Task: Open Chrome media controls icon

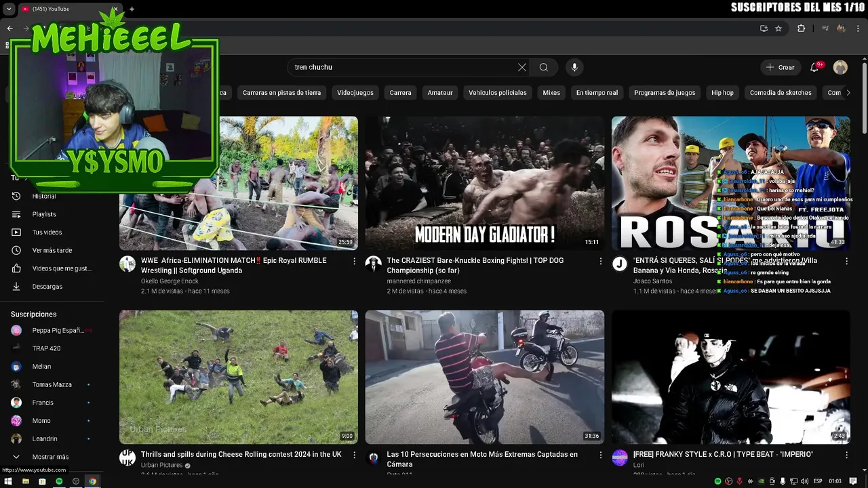Action: (825, 28)
